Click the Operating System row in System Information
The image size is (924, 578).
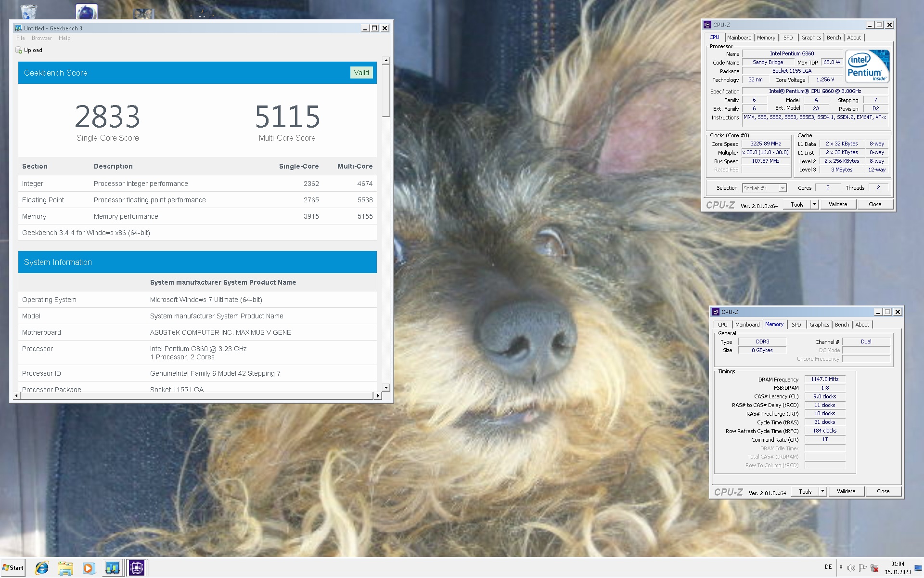(197, 300)
